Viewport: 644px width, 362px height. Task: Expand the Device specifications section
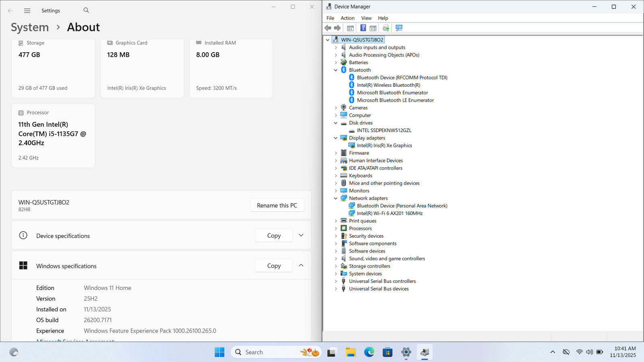(301, 235)
